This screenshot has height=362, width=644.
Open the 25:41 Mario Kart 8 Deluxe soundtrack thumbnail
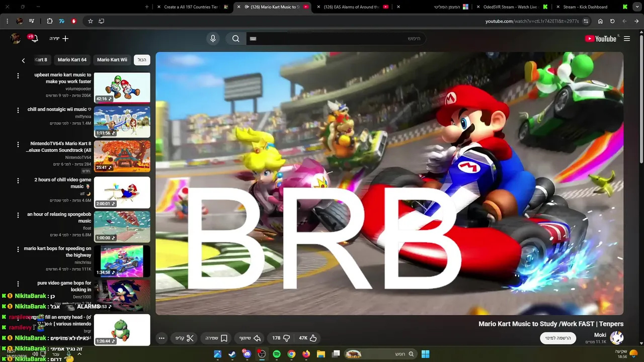(122, 156)
